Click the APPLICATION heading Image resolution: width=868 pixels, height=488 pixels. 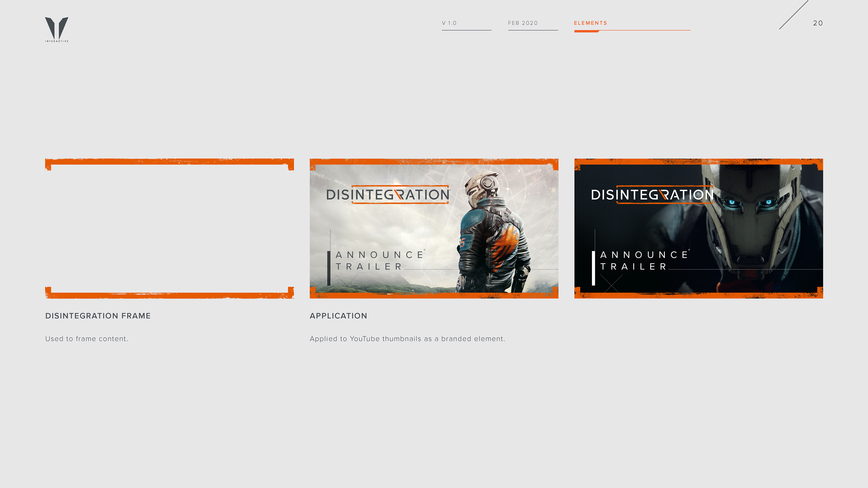point(338,316)
